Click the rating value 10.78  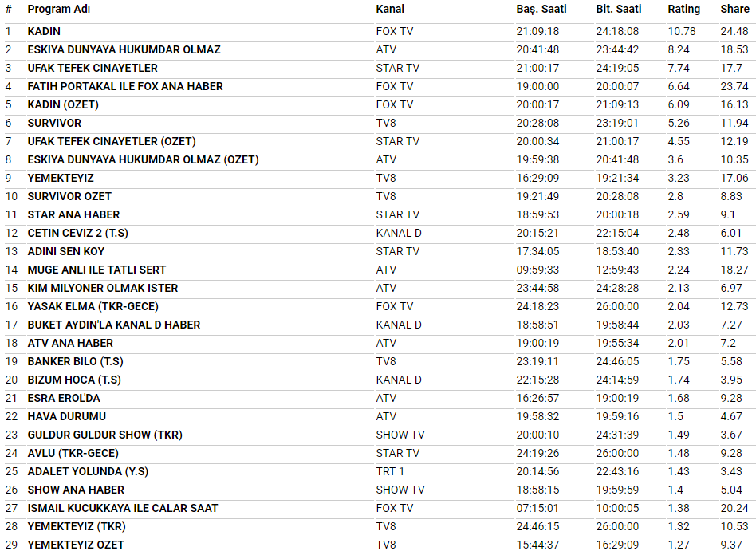click(x=682, y=31)
